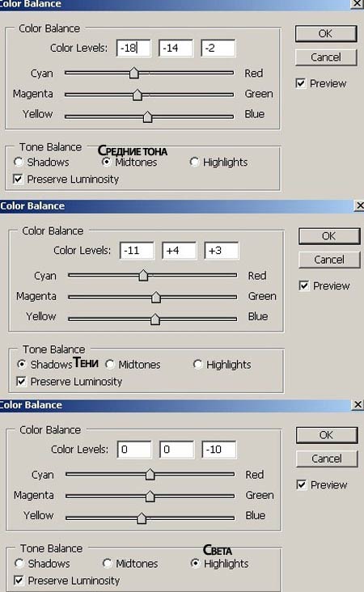Toggle Preview checkbox in top dialog
This screenshot has height=592, width=364.
coord(301,83)
